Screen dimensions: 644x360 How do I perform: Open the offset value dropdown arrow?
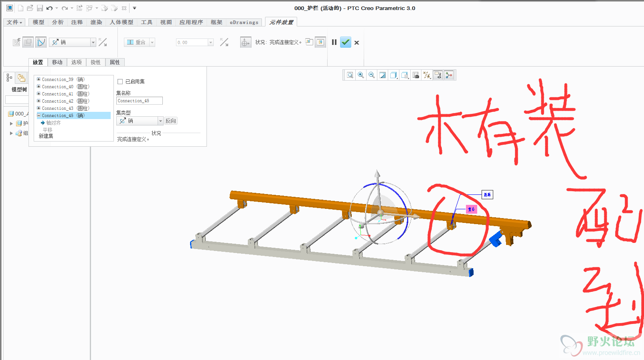point(211,42)
